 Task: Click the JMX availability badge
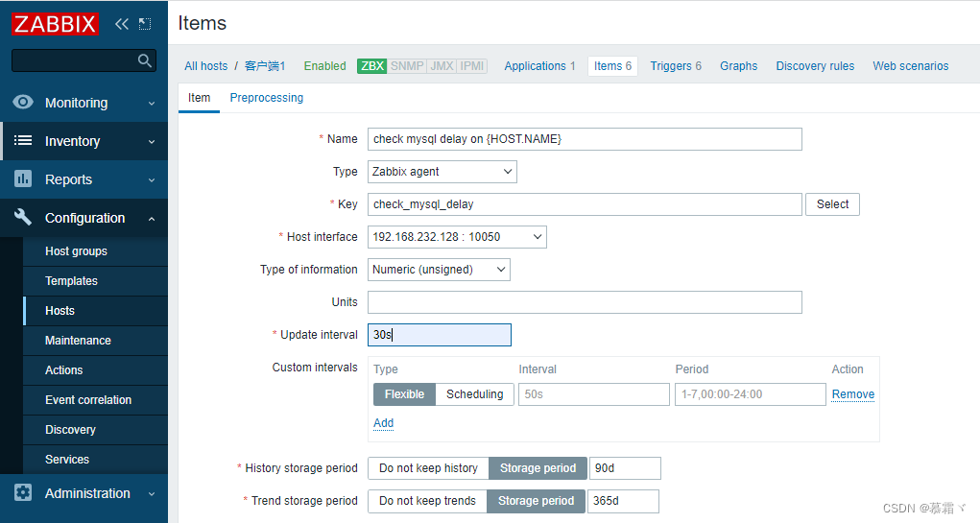point(442,65)
